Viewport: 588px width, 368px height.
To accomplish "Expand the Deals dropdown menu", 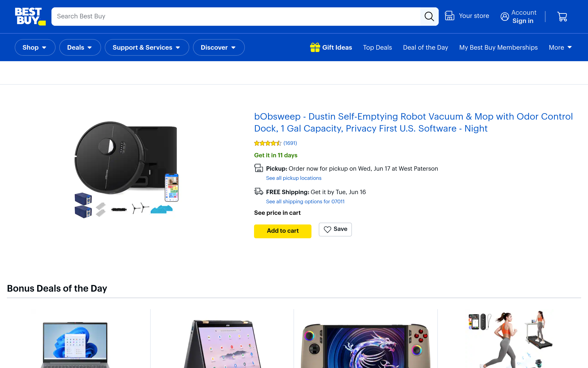I will (x=80, y=47).
